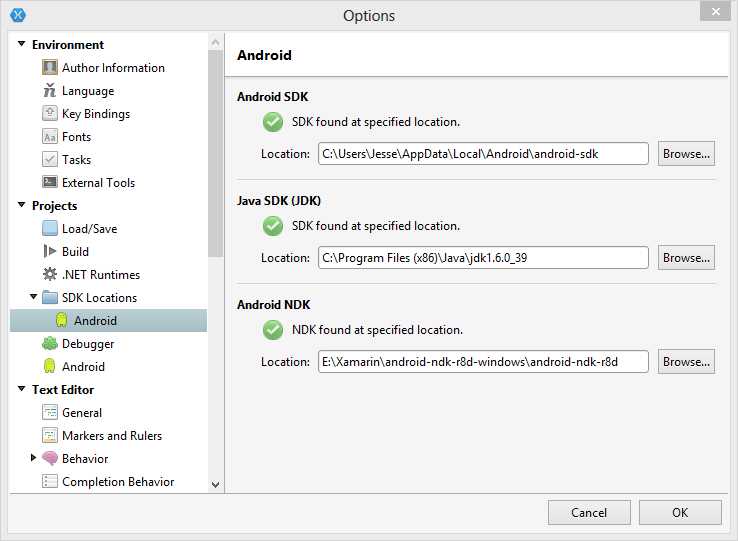Select Load/Save in the Projects tree

pyautogui.click(x=89, y=229)
